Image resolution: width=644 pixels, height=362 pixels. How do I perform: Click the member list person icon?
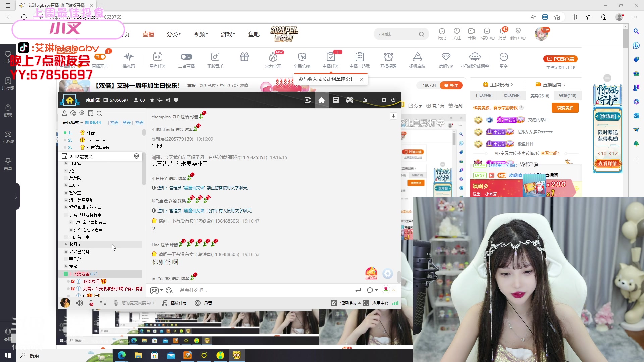64,113
